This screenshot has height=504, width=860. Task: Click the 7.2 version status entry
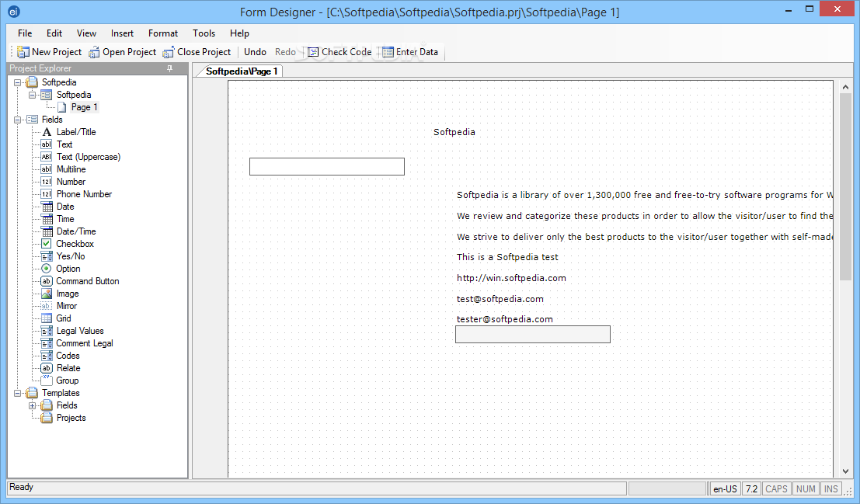751,488
